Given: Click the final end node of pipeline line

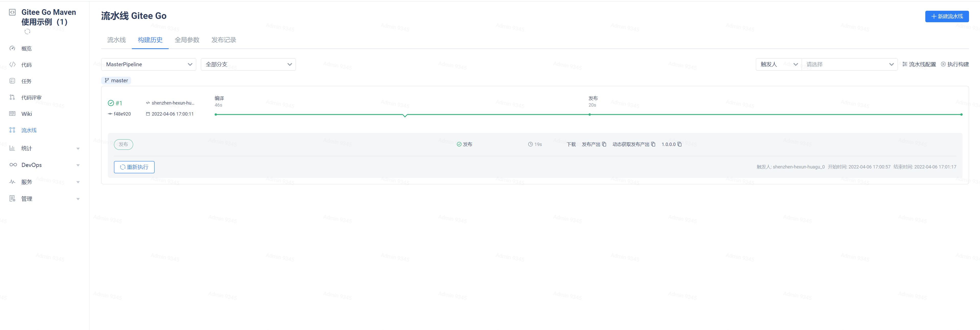Looking at the screenshot, I should coord(961,115).
